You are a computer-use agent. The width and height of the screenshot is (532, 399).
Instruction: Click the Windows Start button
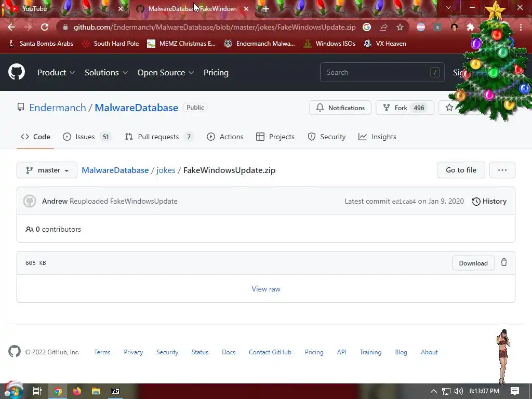point(14,391)
